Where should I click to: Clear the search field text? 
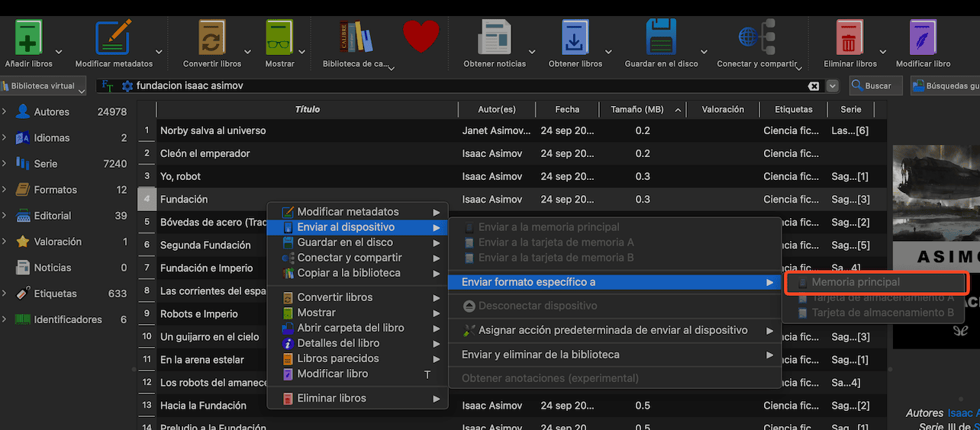pos(814,86)
